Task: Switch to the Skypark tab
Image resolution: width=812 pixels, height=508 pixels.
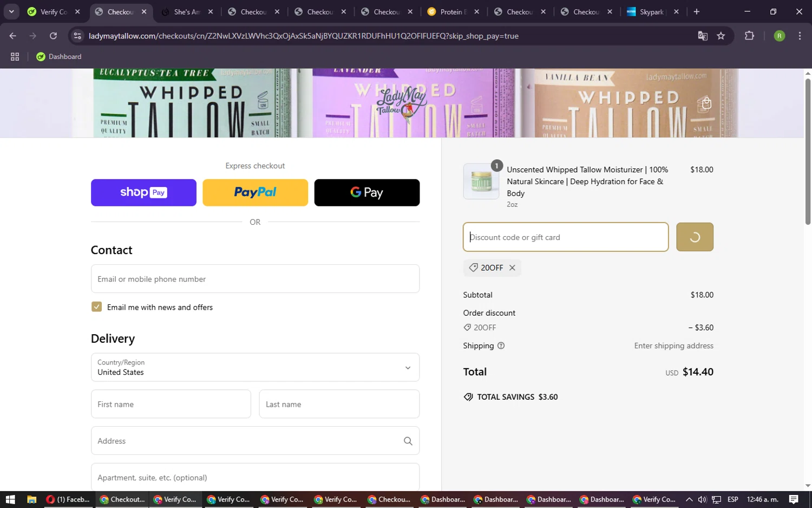Action: click(x=652, y=11)
